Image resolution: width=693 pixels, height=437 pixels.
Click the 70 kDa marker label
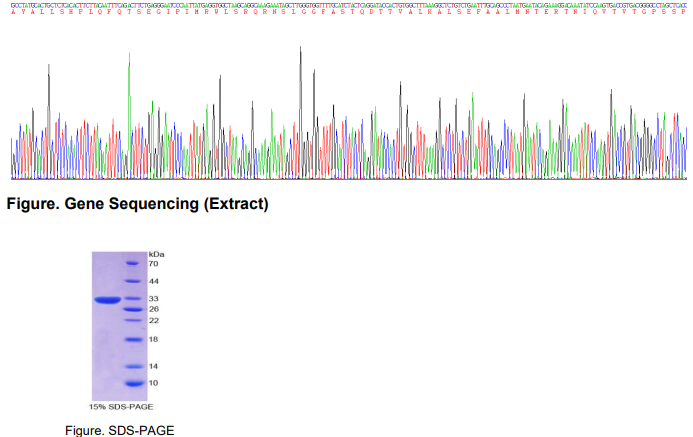[x=154, y=264]
